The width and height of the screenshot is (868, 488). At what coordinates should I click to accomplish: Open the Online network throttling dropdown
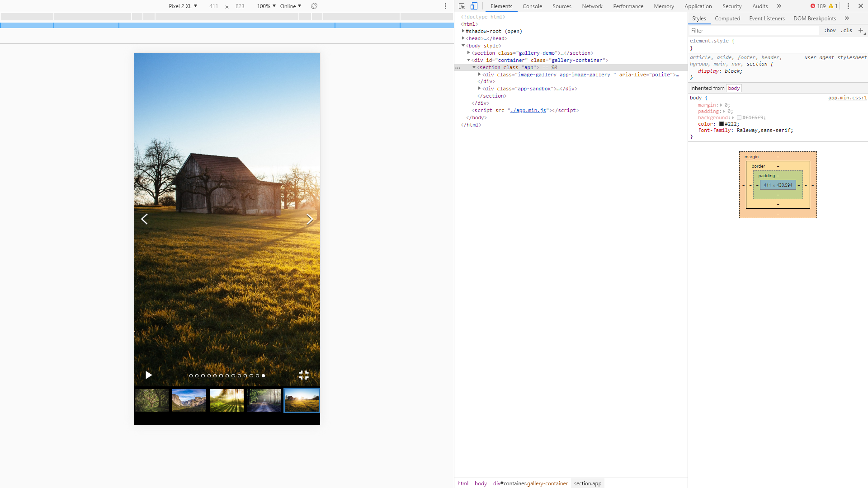pos(290,6)
